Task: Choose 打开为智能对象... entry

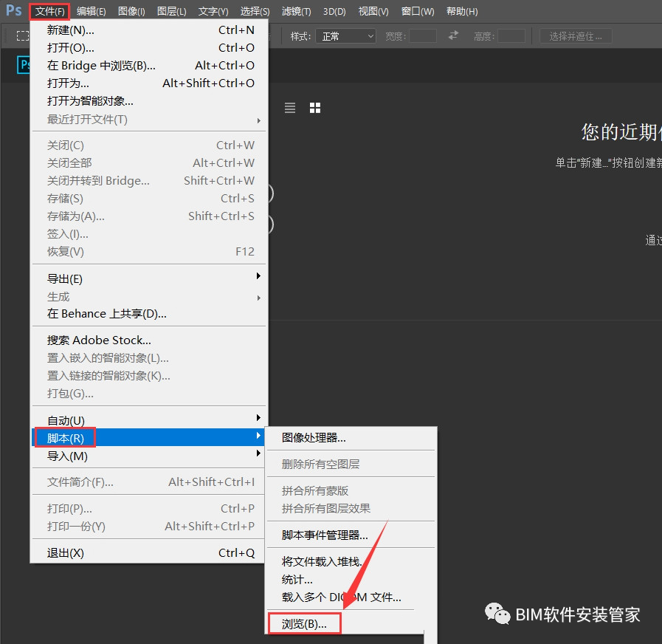Action: (149, 101)
